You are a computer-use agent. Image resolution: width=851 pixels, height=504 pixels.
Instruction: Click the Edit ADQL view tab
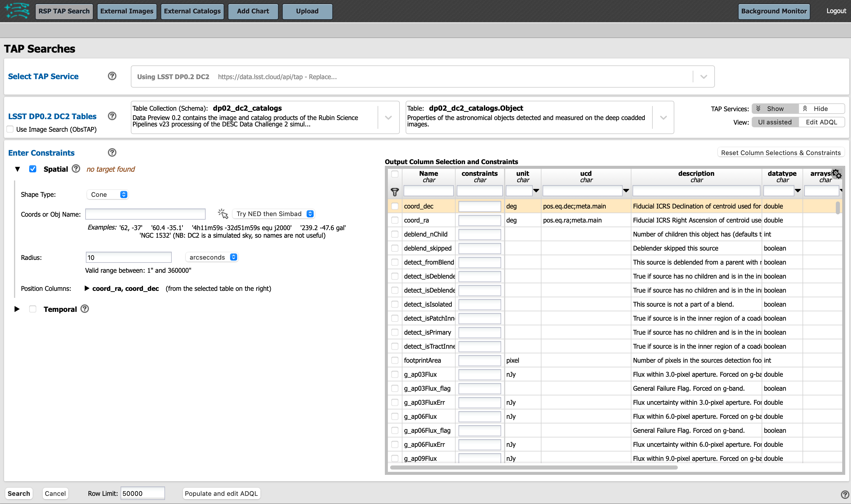click(x=822, y=122)
